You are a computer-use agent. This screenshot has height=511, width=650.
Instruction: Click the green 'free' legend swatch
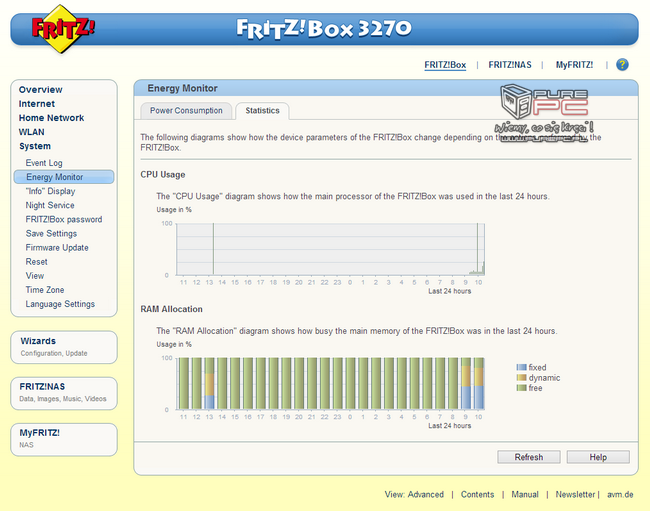pos(521,388)
